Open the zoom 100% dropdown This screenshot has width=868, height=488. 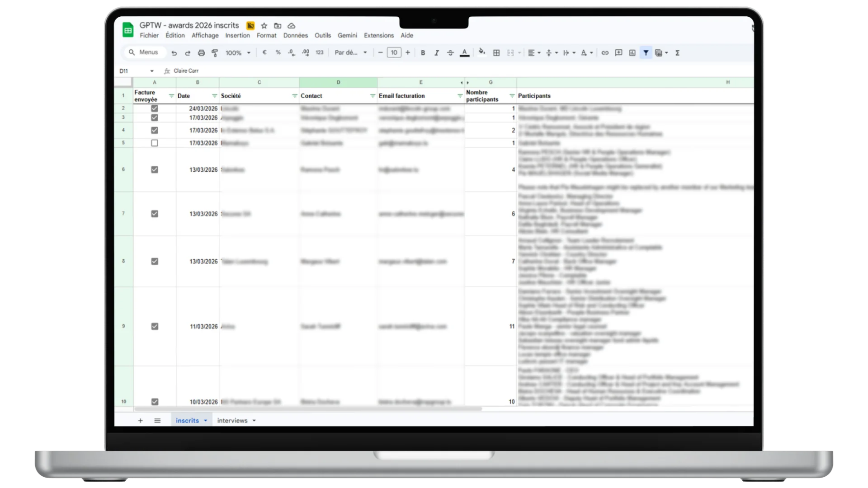238,53
